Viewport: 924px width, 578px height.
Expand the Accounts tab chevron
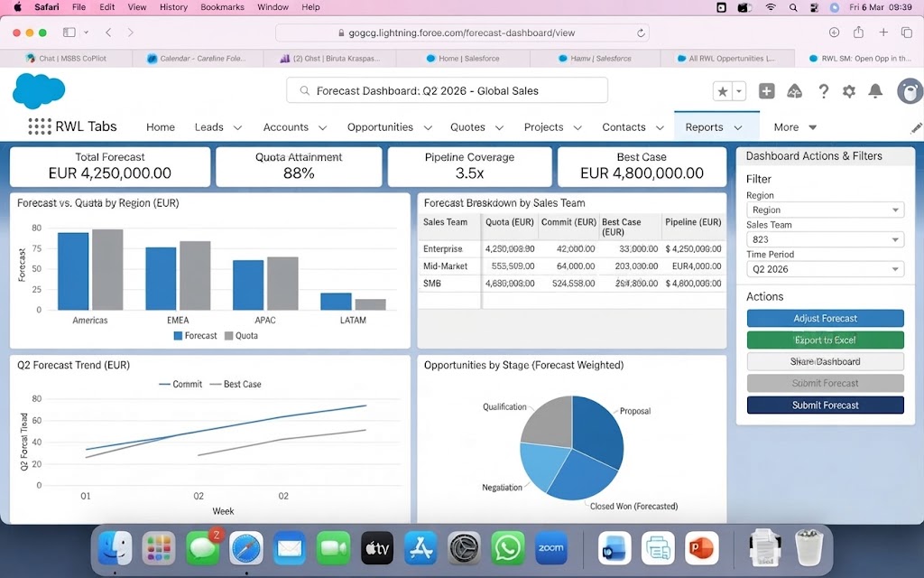(x=323, y=127)
